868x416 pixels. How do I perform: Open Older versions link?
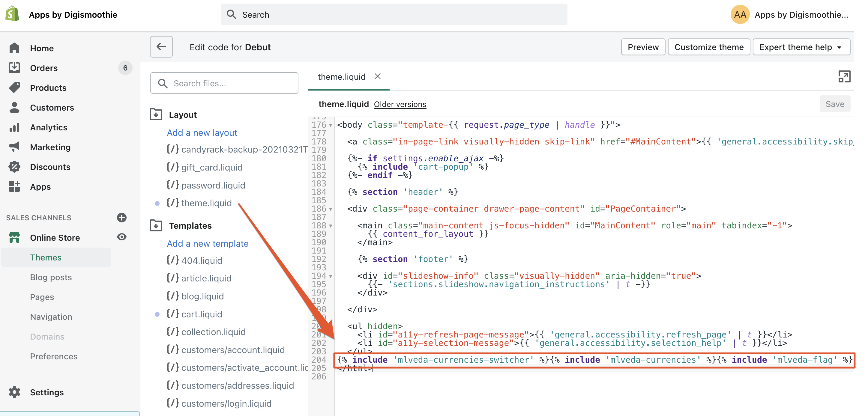(400, 104)
